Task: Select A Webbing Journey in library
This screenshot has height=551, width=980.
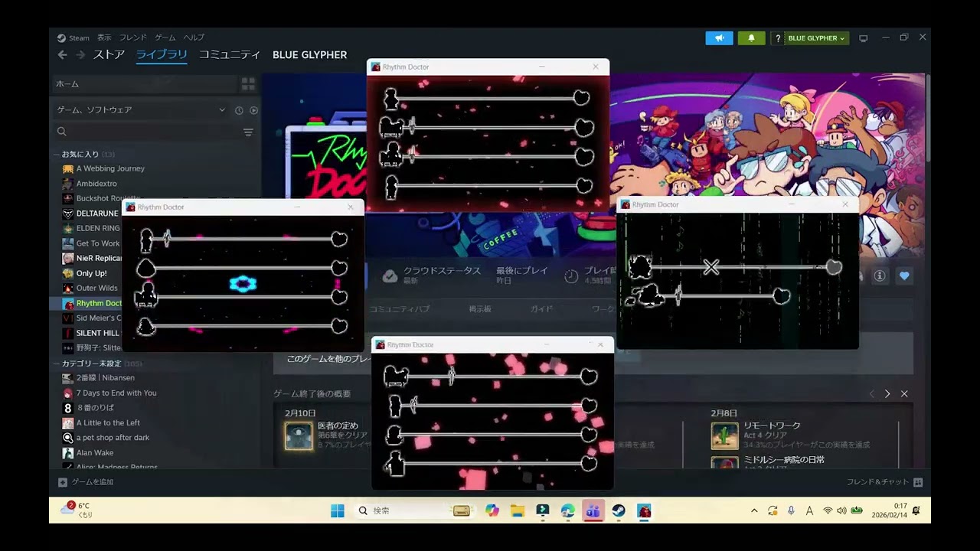Action: pyautogui.click(x=110, y=168)
